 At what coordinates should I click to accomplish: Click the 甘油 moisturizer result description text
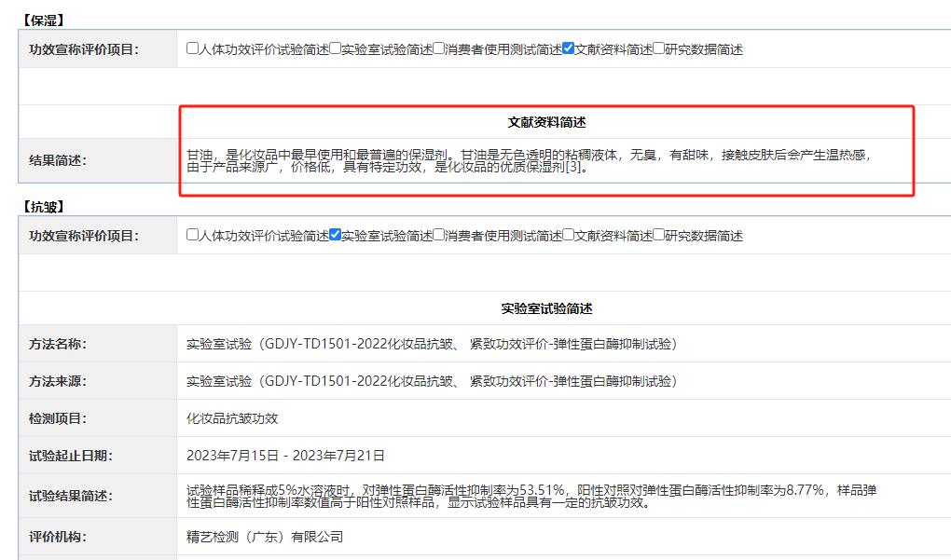(531, 161)
